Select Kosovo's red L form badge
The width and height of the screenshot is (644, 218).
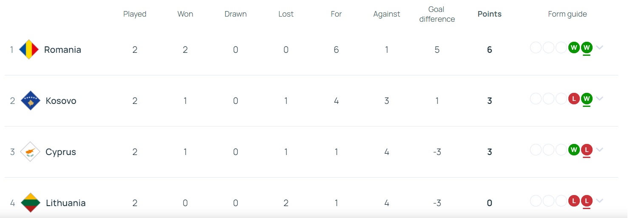point(574,98)
